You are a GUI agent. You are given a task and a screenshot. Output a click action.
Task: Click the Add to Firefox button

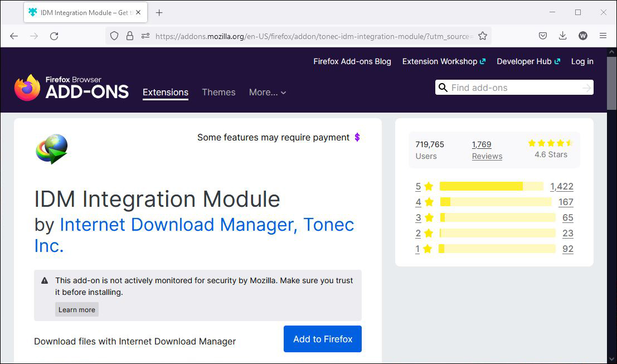(322, 338)
